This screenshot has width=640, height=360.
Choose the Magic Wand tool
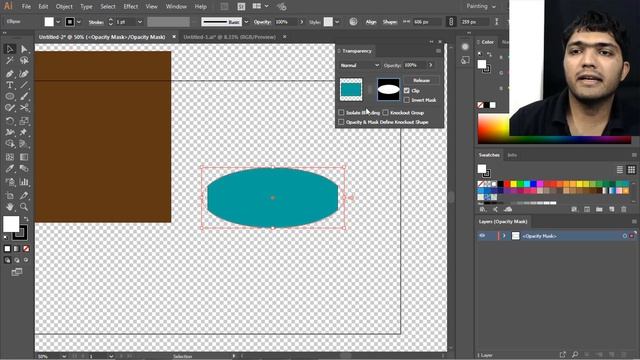(x=10, y=61)
